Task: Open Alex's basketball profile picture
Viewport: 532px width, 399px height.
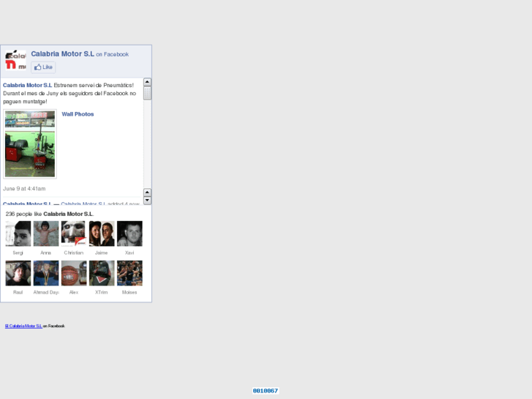Action: point(74,273)
